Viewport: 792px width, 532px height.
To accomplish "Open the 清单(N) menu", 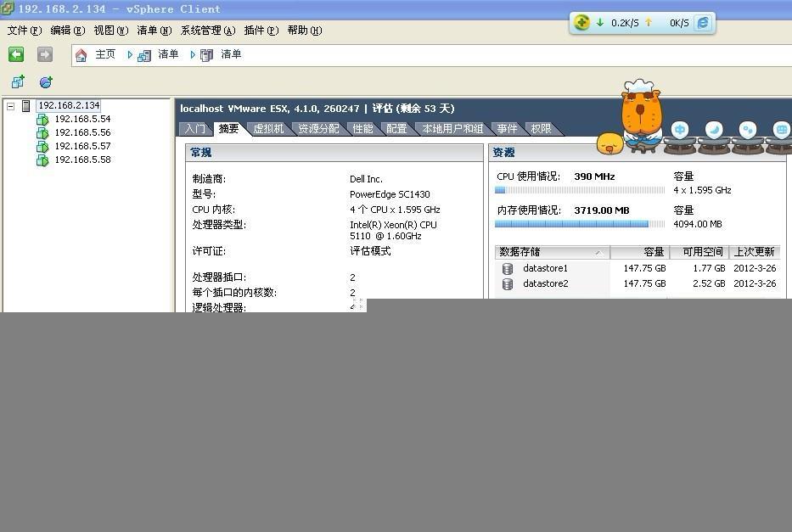I will [x=154, y=31].
